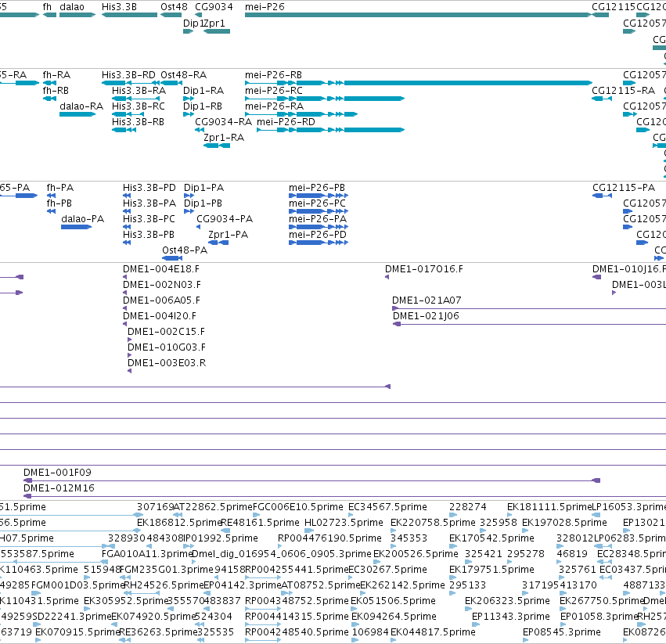Viewport: 666px width, 644px height.
Task: Open the dalao-RA transcript label
Action: 81,106
